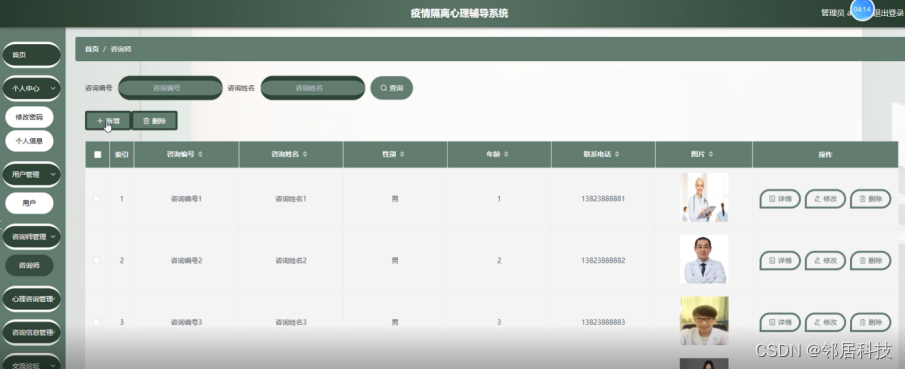Click phone number 13823888881
The image size is (908, 369).
click(603, 199)
